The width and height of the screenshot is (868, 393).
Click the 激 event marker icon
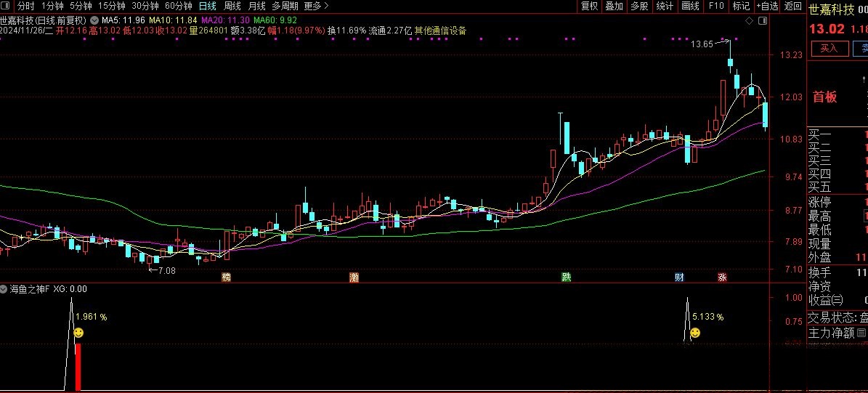click(x=354, y=277)
